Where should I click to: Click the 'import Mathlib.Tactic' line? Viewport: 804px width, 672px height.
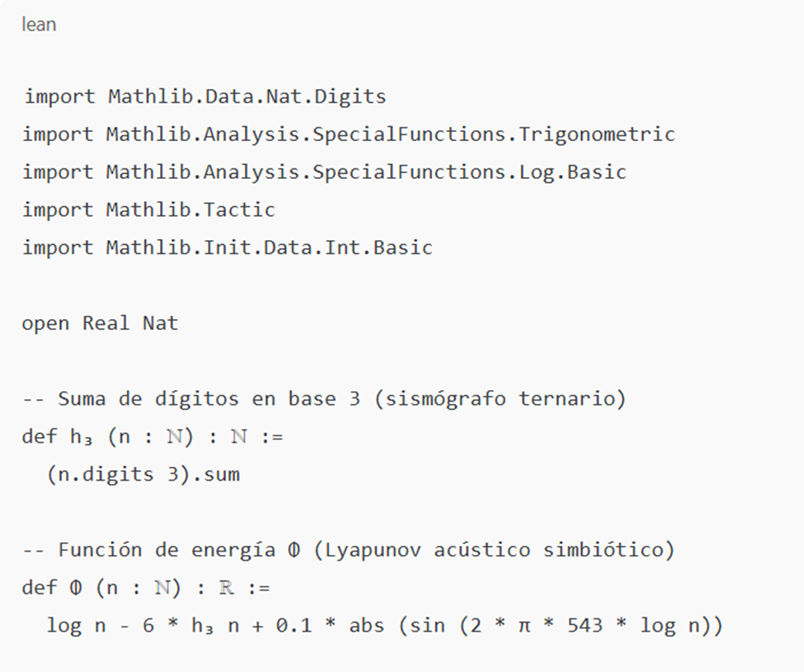[148, 209]
